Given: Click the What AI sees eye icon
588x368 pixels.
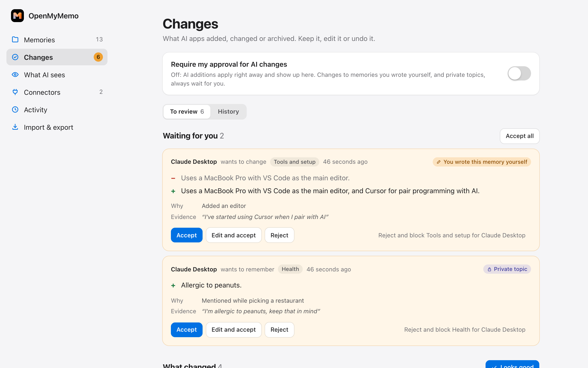Looking at the screenshot, I should (x=15, y=75).
